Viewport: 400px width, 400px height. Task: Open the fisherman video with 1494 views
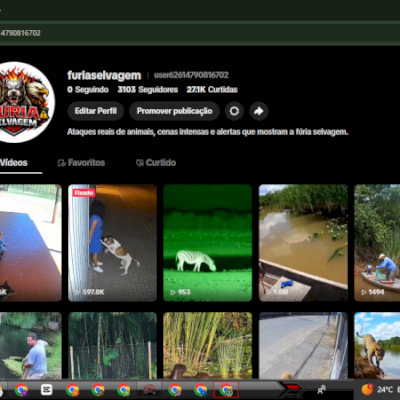[x=377, y=243]
